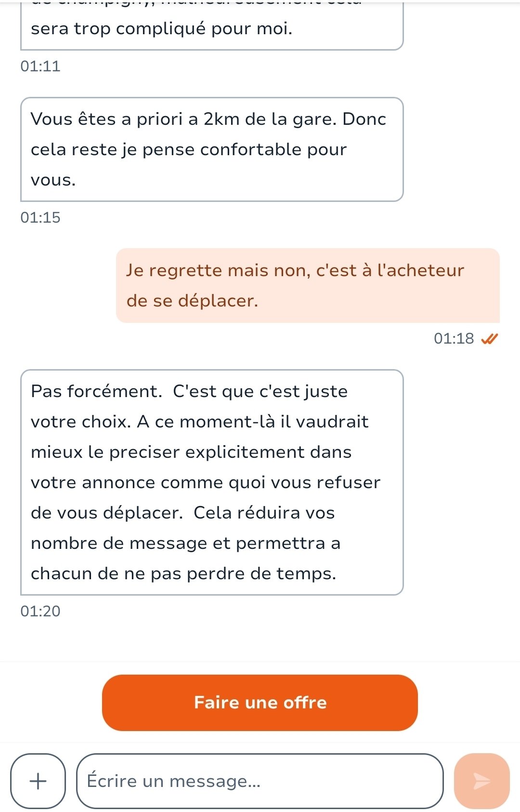This screenshot has width=520, height=812.
Task: Tap 'cela reste je pense confortable pour' line
Action: (x=189, y=150)
